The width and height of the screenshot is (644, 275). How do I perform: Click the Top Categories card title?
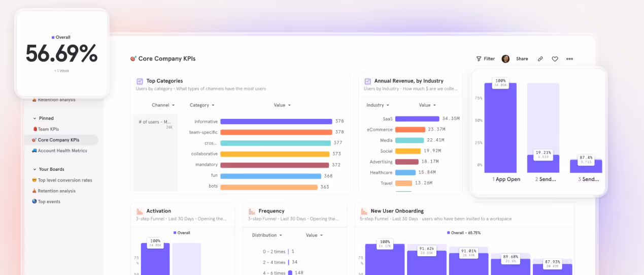click(164, 81)
